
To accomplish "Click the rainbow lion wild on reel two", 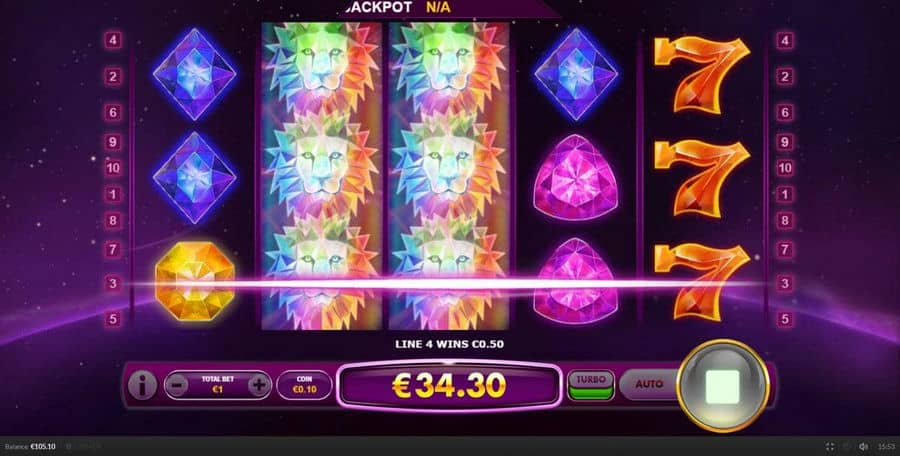I will pos(321,176).
